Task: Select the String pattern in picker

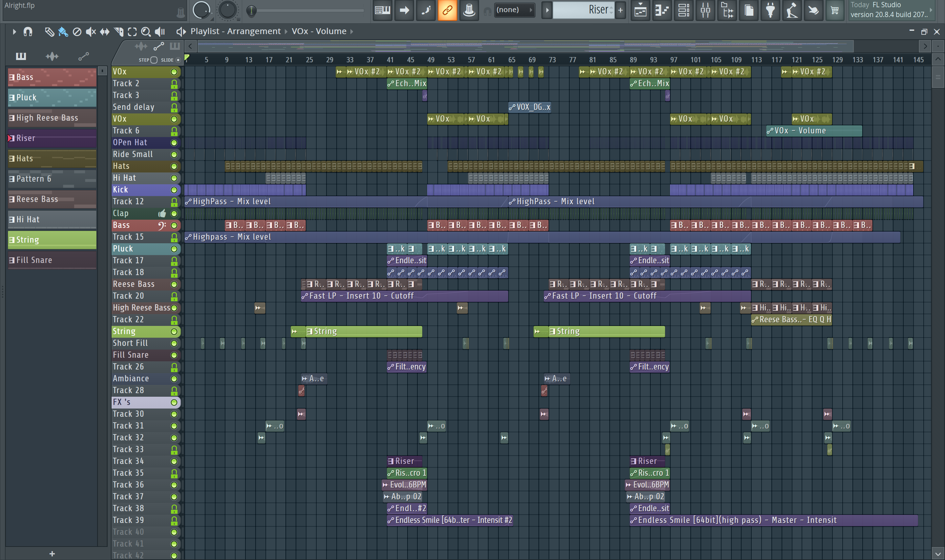Action: click(52, 240)
